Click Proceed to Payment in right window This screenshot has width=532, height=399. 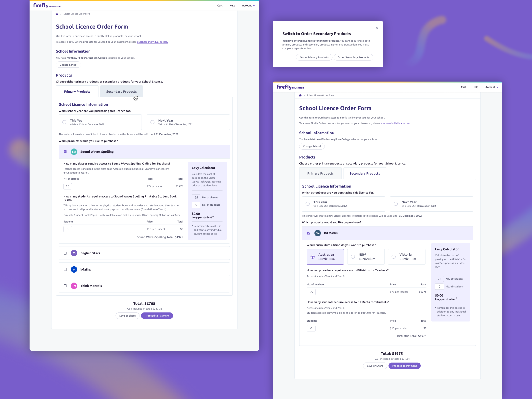tap(404, 366)
